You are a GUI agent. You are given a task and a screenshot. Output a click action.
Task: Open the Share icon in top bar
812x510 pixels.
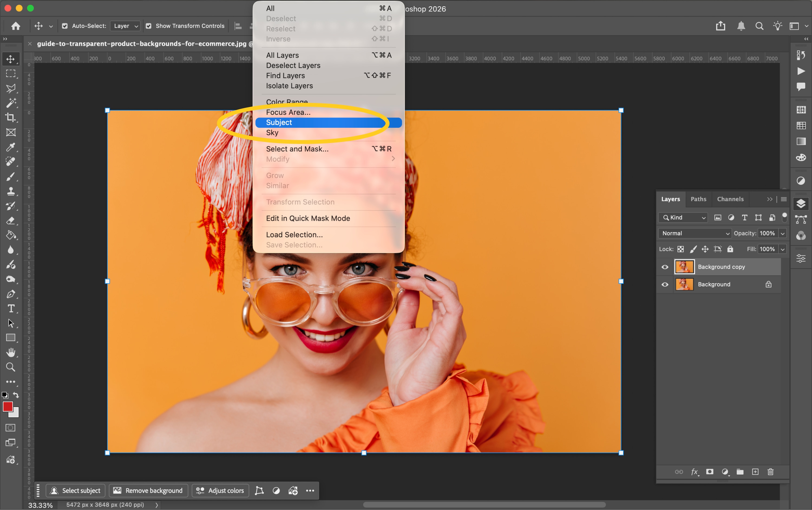tap(721, 26)
